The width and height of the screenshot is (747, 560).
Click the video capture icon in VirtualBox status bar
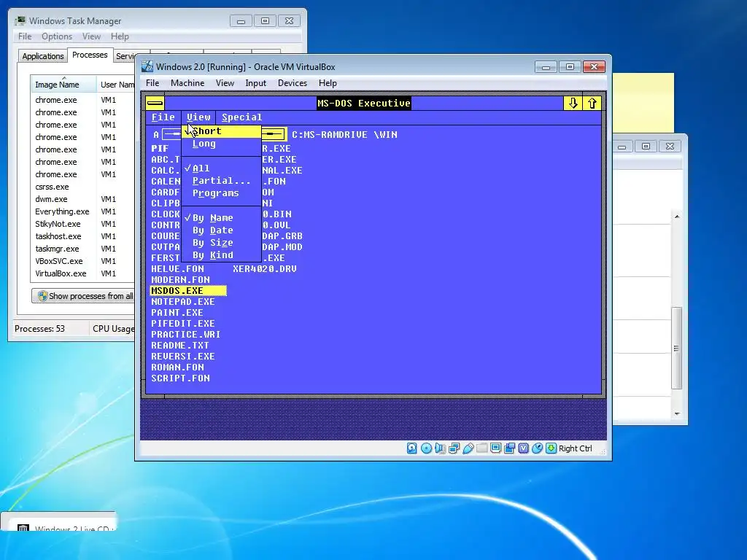coord(509,448)
